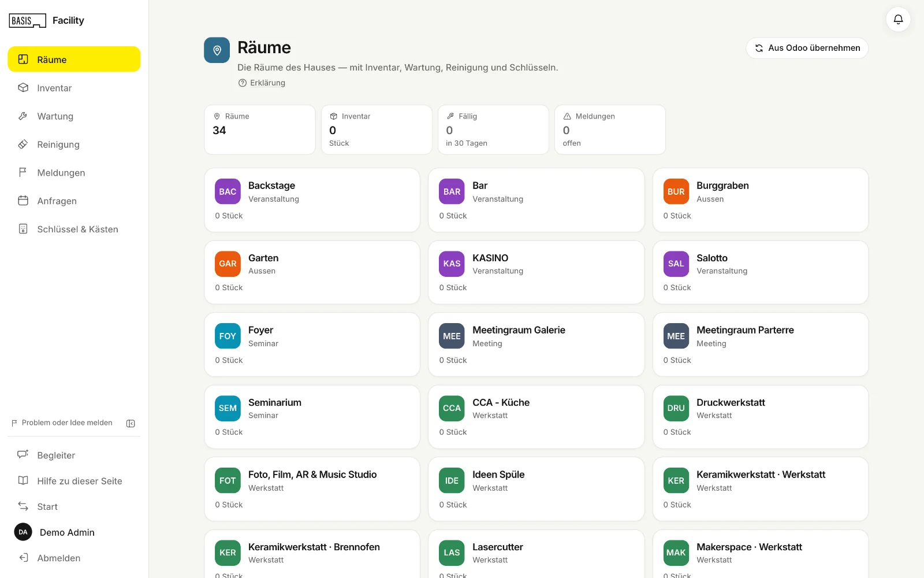Click Abmelden to log out
This screenshot has height=578, width=924.
(74, 558)
